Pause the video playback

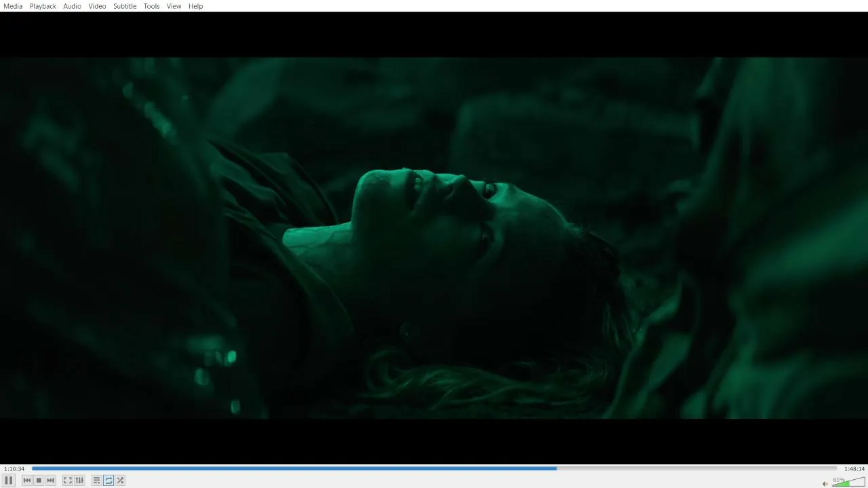[x=9, y=481]
